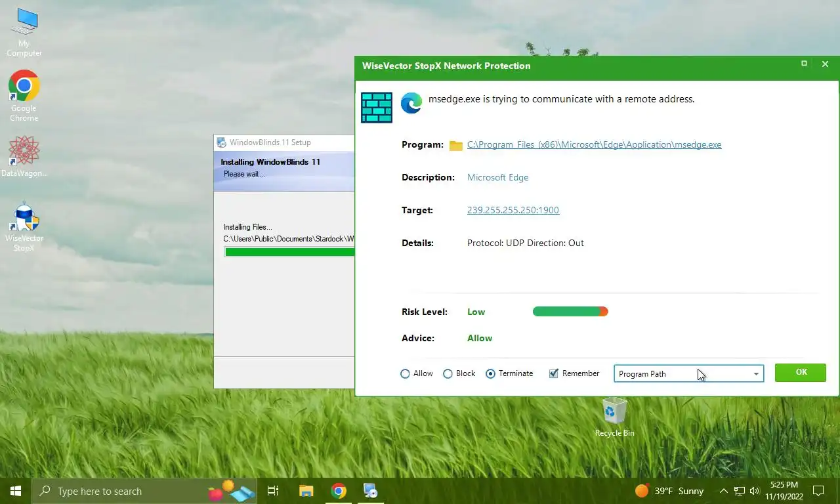Open the Program Path dropdown
The width and height of the screenshot is (840, 504).
tap(689, 373)
